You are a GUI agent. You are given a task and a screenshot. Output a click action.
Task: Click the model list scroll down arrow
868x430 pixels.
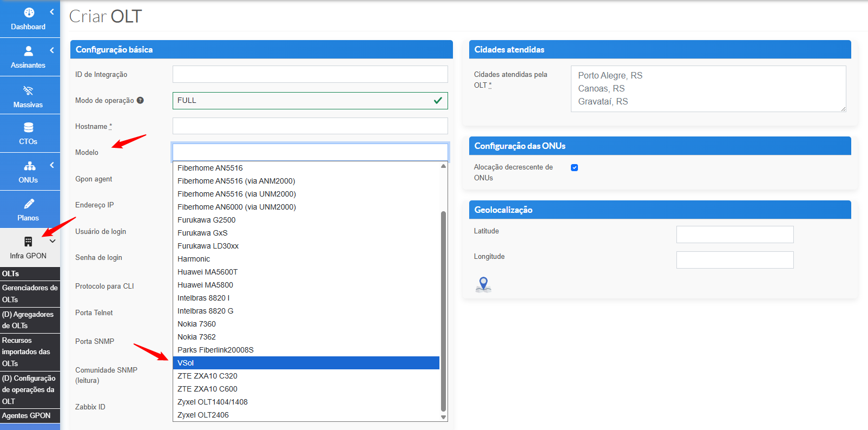[443, 417]
